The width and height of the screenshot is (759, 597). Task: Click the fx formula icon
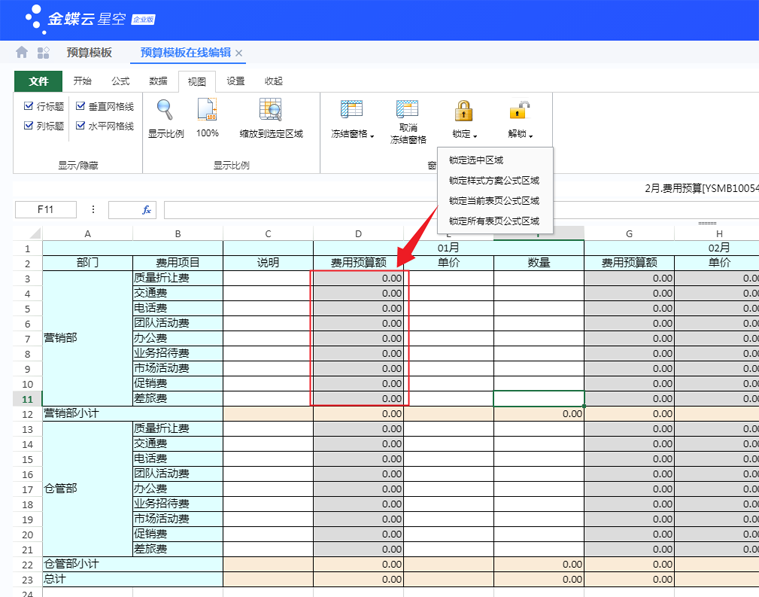[146, 210]
